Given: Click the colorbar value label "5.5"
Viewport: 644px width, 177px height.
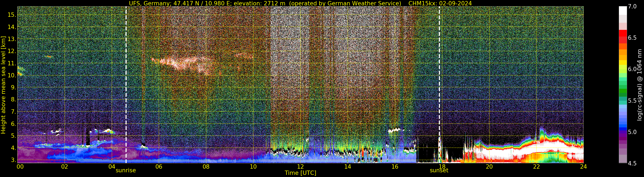Looking at the screenshot, I should tap(632, 101).
